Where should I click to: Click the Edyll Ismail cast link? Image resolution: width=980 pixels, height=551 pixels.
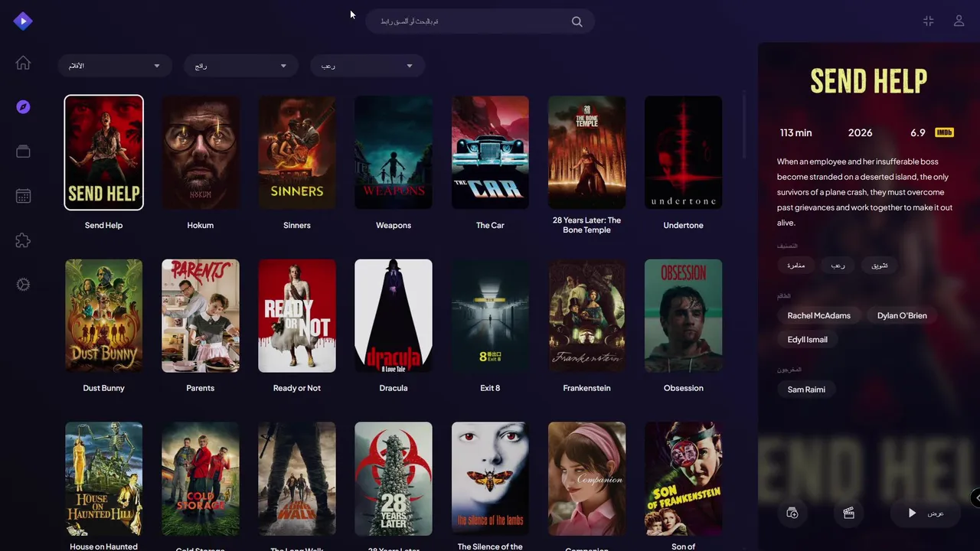tap(807, 339)
